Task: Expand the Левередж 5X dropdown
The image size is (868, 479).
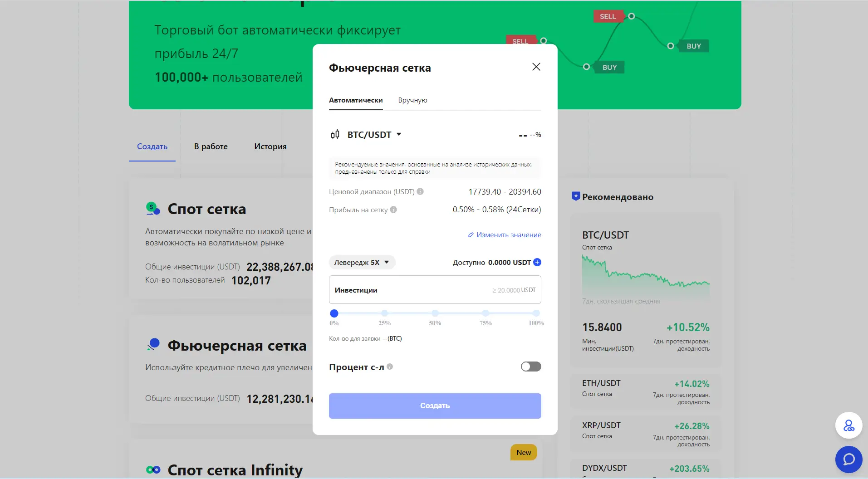Action: tap(362, 262)
